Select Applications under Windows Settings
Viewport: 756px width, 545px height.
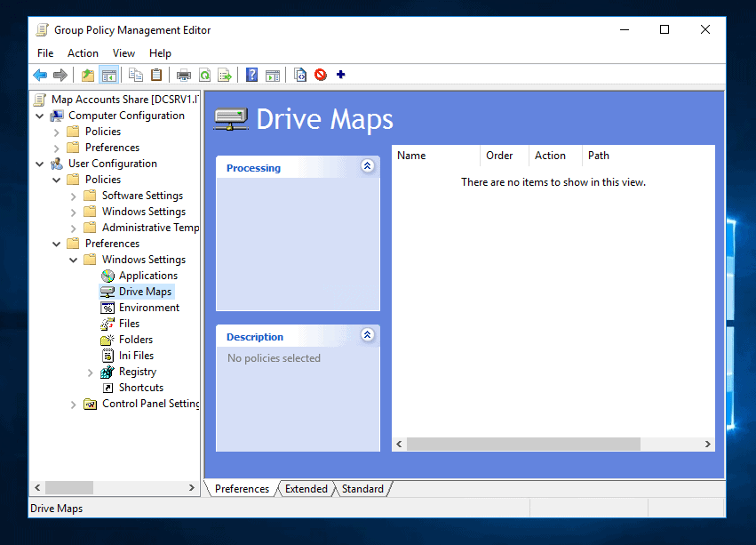pos(146,275)
